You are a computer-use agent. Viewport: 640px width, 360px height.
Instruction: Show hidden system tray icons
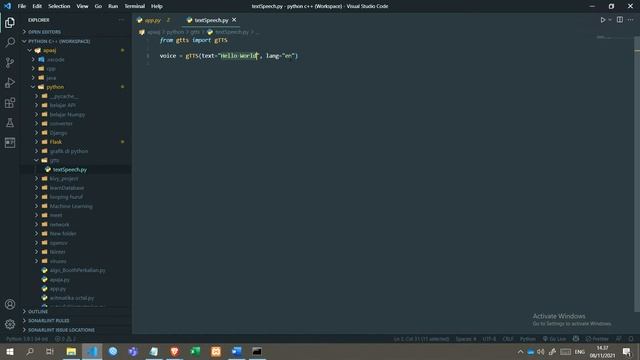coord(520,351)
